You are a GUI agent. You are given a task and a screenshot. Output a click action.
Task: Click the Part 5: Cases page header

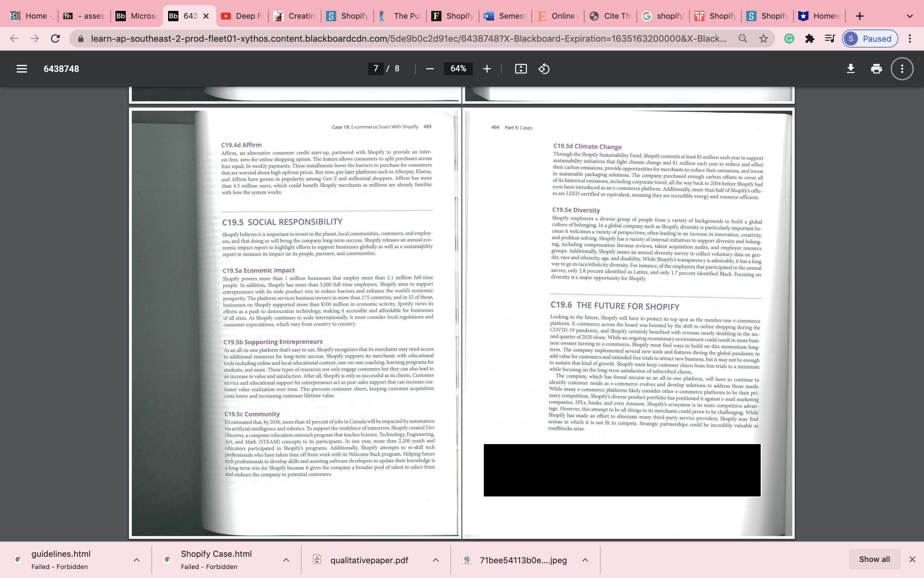coord(518,128)
